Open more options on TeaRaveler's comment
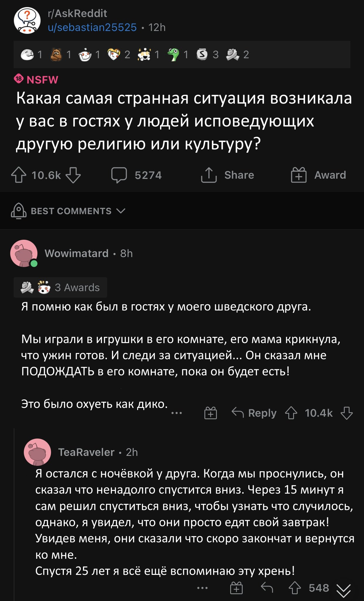The image size is (364, 601). (203, 588)
